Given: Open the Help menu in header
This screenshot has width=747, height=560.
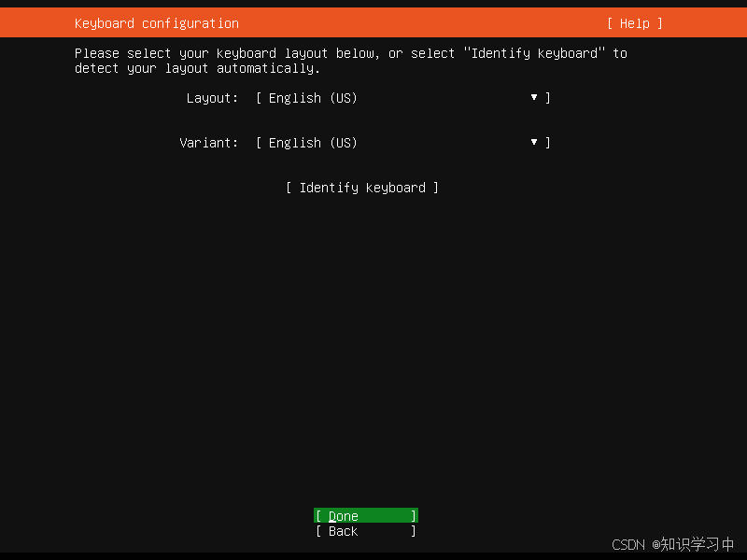Looking at the screenshot, I should [635, 23].
